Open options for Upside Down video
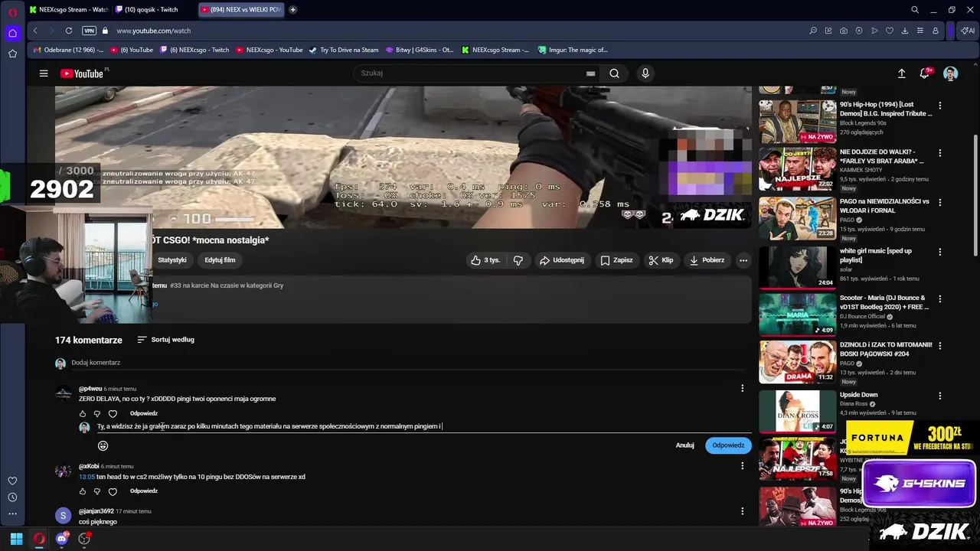Screen dimensions: 980x551 tap(940, 396)
